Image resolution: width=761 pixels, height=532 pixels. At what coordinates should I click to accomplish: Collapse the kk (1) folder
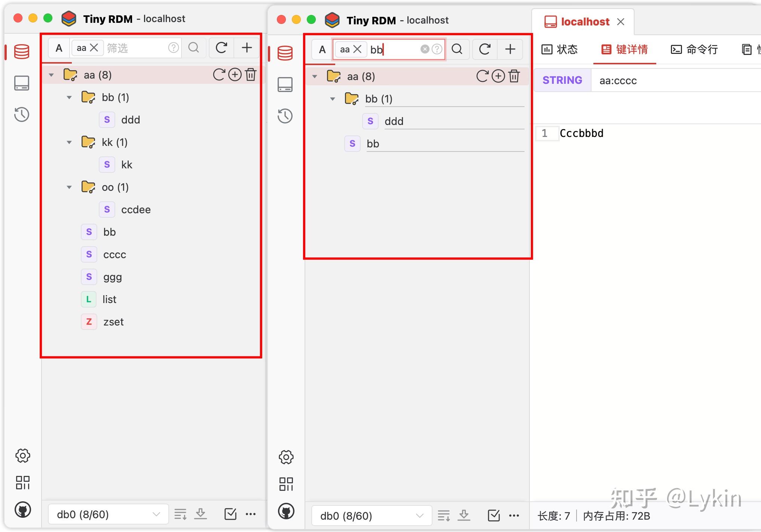(x=69, y=142)
